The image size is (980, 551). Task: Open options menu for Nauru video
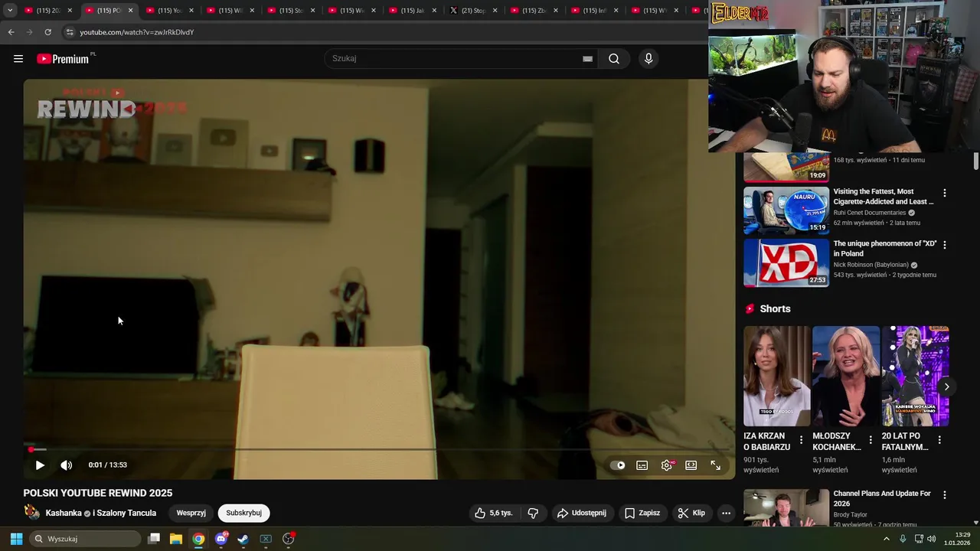(944, 193)
